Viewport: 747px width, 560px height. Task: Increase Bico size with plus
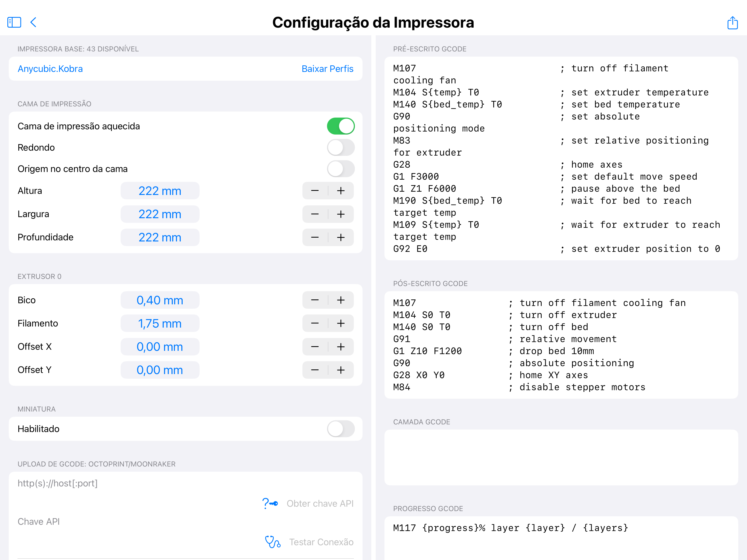click(x=341, y=300)
